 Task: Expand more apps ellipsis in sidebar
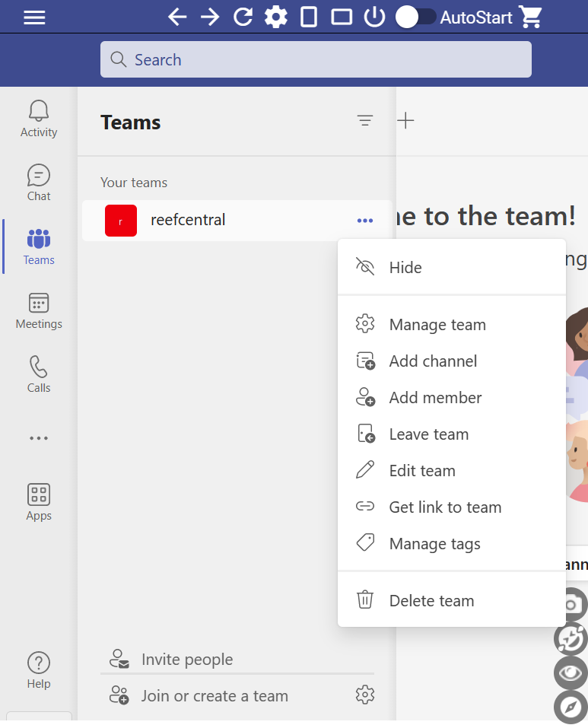click(39, 438)
